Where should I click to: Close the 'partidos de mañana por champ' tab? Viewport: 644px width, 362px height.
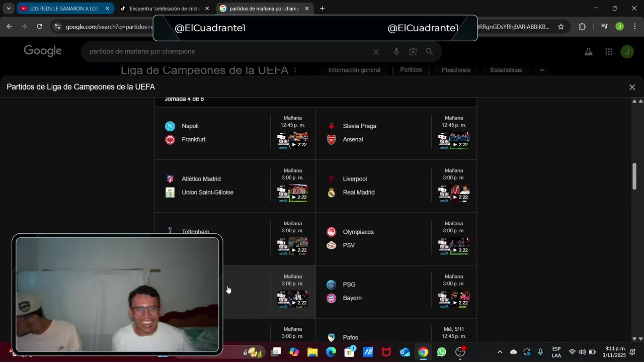(x=307, y=9)
